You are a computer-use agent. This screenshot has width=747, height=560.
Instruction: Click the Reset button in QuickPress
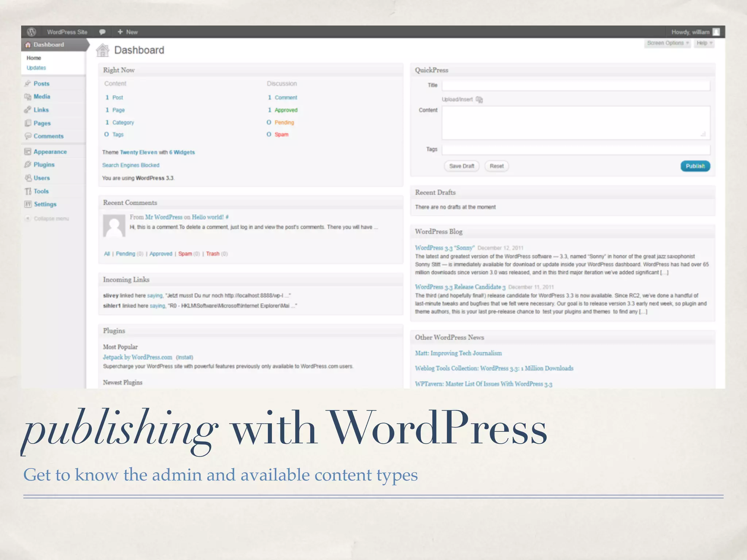pos(496,166)
